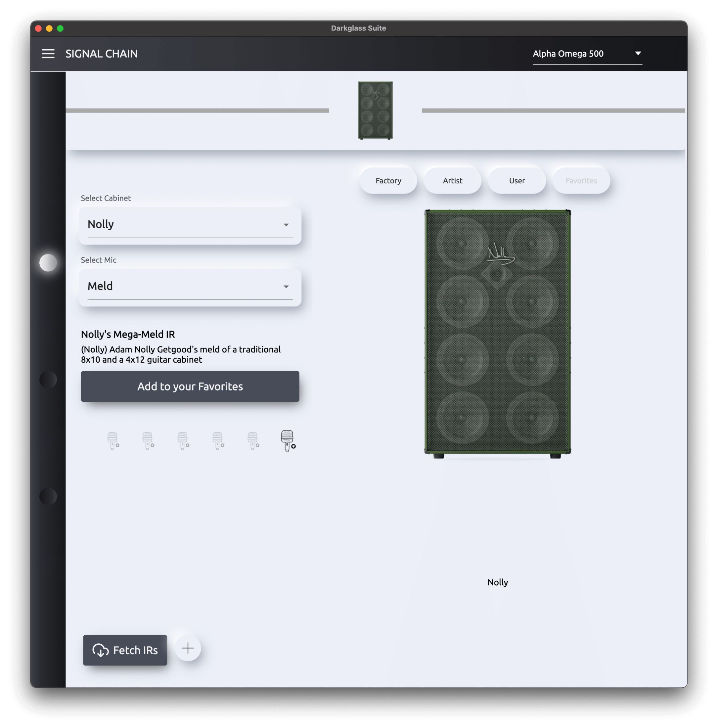Switch to the Artist tab
Viewport: 718px width, 728px height.
(452, 180)
